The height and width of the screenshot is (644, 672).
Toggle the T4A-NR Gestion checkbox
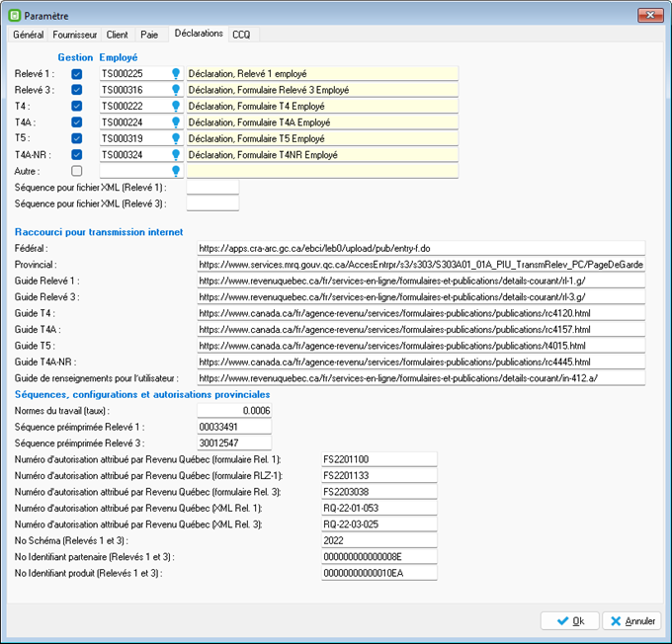77,155
